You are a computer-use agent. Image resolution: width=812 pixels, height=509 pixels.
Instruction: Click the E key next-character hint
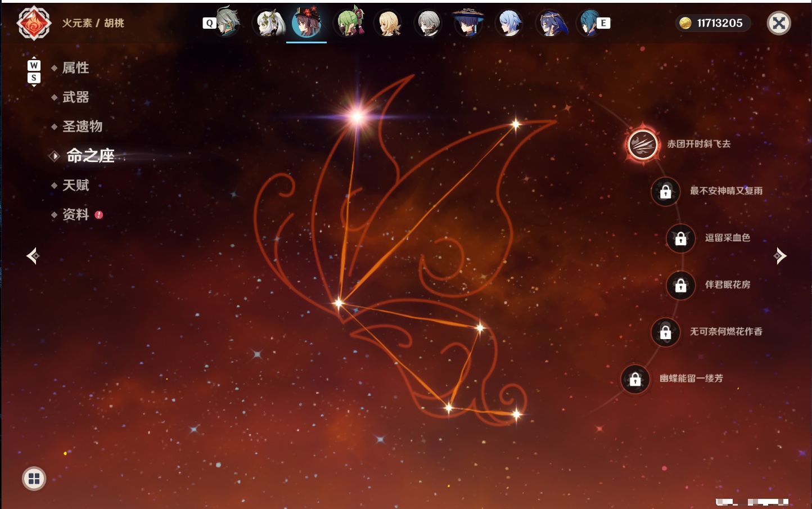point(603,23)
